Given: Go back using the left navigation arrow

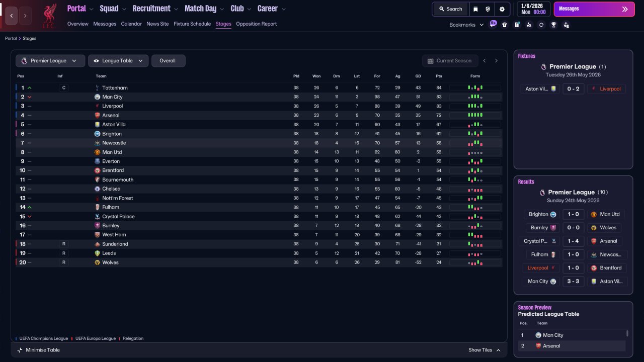Looking at the screenshot, I should coord(12,16).
